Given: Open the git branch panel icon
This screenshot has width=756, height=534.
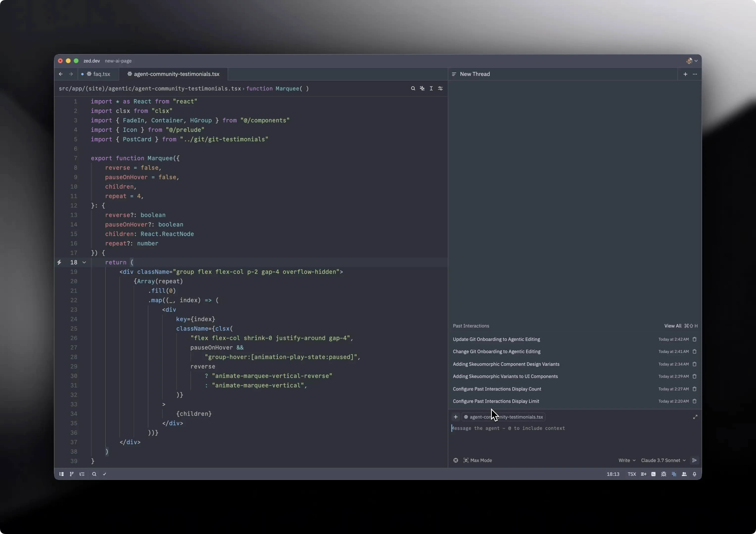Looking at the screenshot, I should (71, 474).
